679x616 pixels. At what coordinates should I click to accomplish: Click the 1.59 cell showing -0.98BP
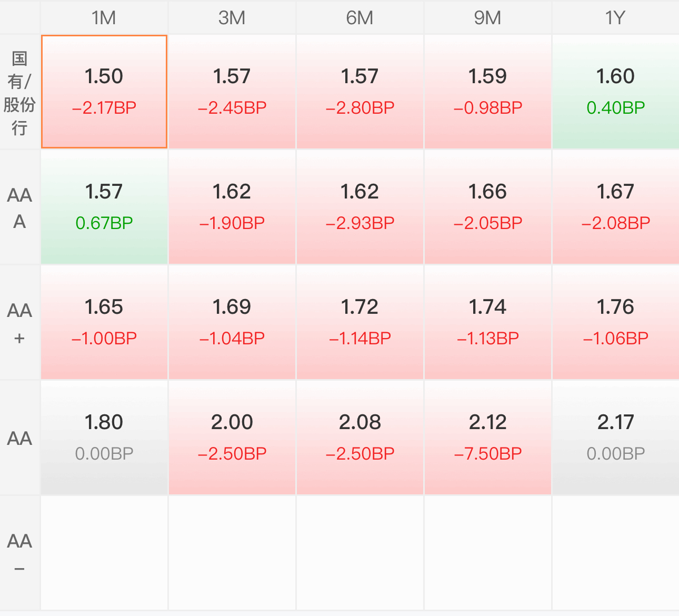tap(488, 92)
